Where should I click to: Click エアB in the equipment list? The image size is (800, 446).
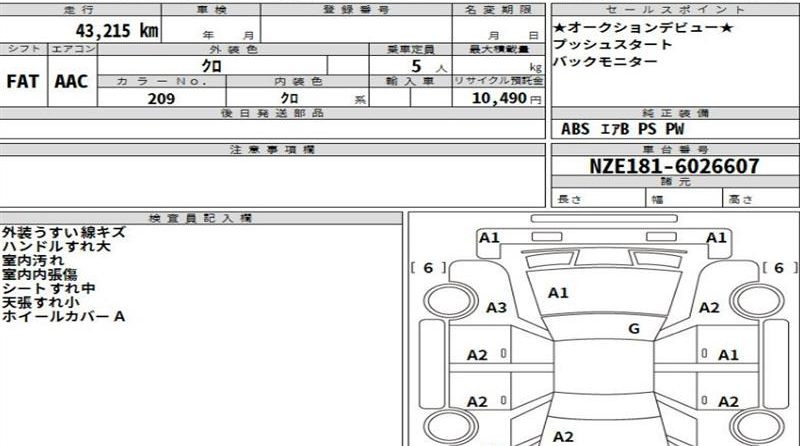[614, 129]
